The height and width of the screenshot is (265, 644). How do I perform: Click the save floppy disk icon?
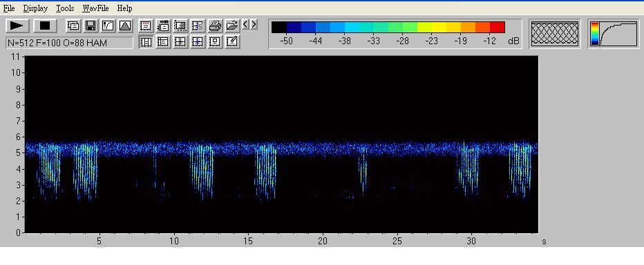point(91,26)
